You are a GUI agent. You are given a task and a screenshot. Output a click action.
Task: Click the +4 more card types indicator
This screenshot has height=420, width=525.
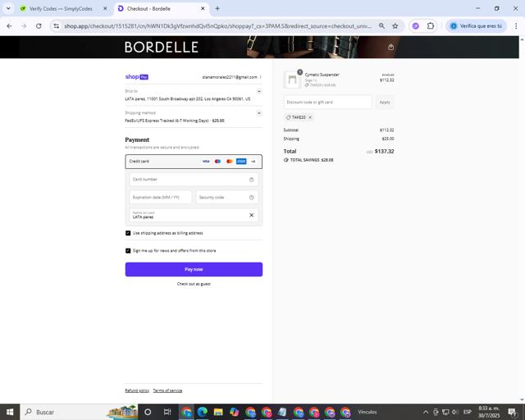coord(253,162)
